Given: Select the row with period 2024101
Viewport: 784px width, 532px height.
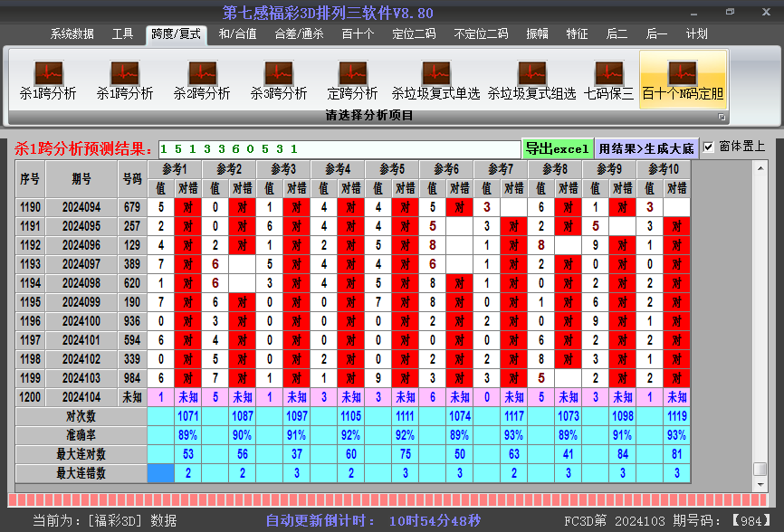Looking at the screenshot, I should pyautogui.click(x=352, y=340).
